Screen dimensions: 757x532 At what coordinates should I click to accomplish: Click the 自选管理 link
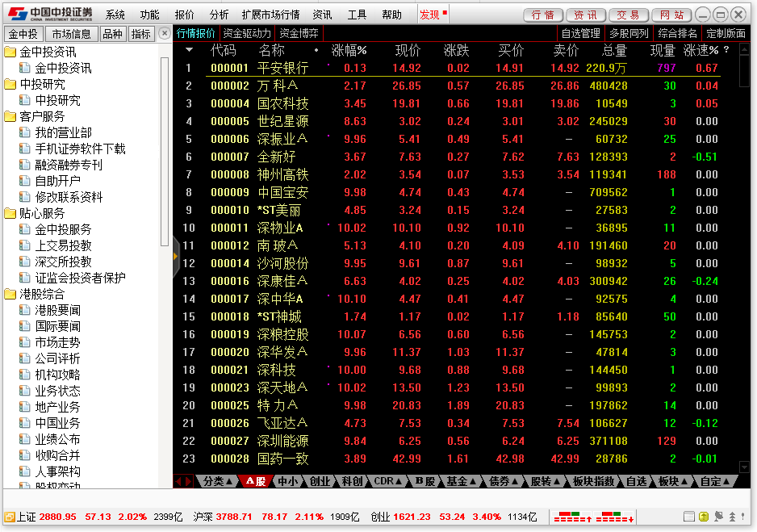point(580,34)
